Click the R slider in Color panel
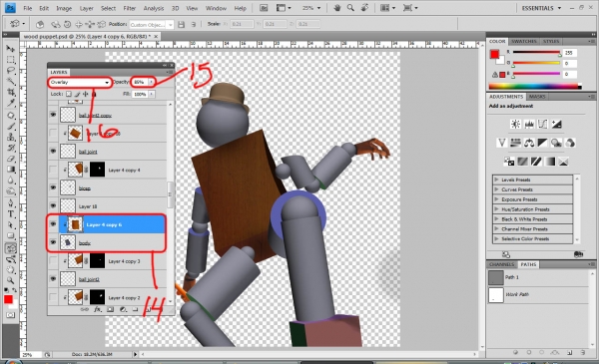 (x=536, y=52)
